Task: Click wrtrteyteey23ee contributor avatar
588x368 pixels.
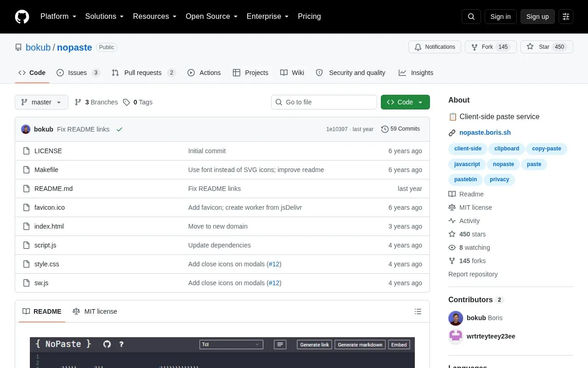Action: [x=456, y=336]
